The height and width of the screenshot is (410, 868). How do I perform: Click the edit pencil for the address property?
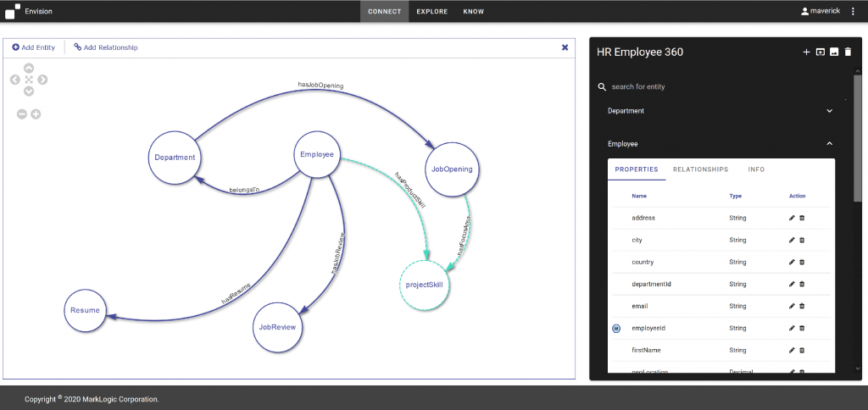tap(792, 218)
